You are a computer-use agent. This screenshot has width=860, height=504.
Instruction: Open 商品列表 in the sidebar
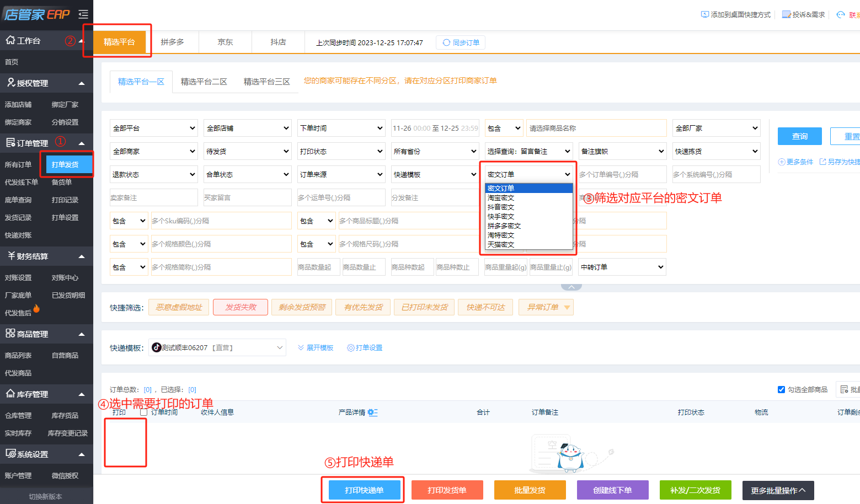(18, 355)
